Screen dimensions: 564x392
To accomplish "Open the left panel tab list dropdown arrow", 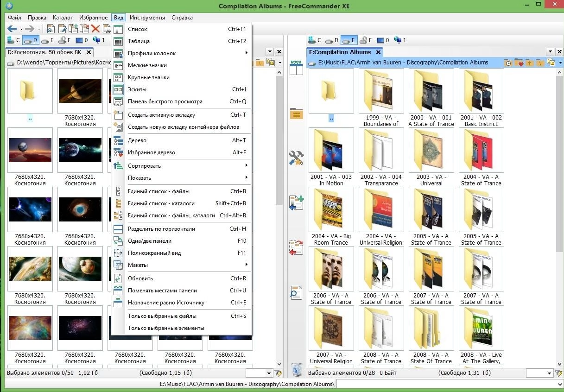I will 269,52.
